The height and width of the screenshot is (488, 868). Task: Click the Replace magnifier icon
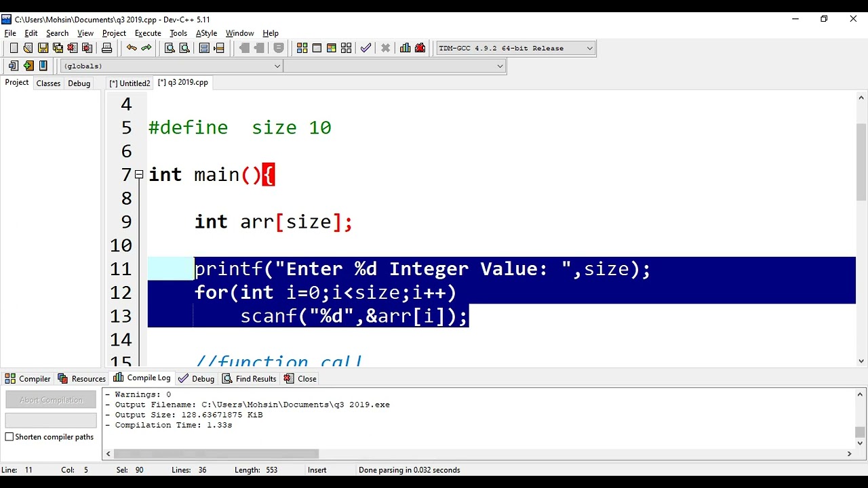(x=184, y=48)
